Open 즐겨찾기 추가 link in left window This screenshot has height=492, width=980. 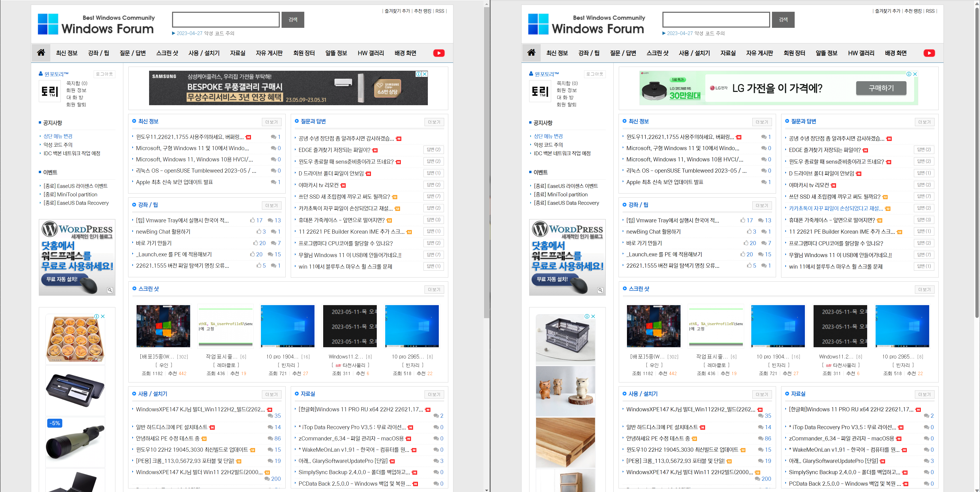click(397, 11)
